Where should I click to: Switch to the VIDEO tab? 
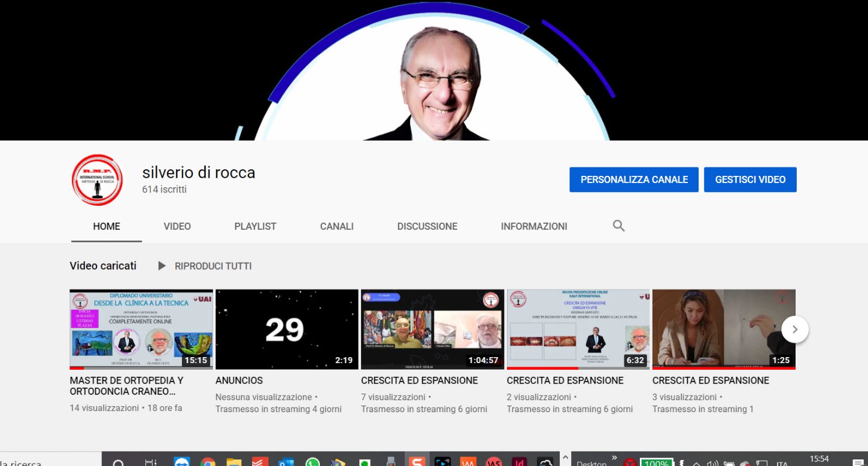coord(177,226)
